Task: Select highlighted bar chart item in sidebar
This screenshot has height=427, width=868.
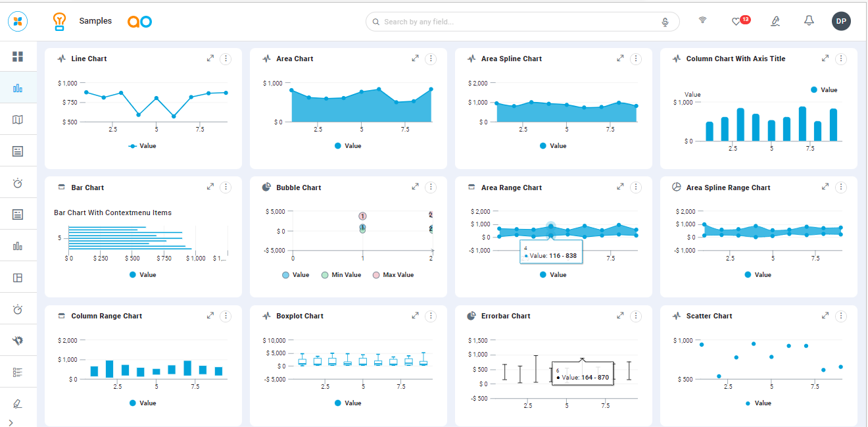Action: coord(18,88)
